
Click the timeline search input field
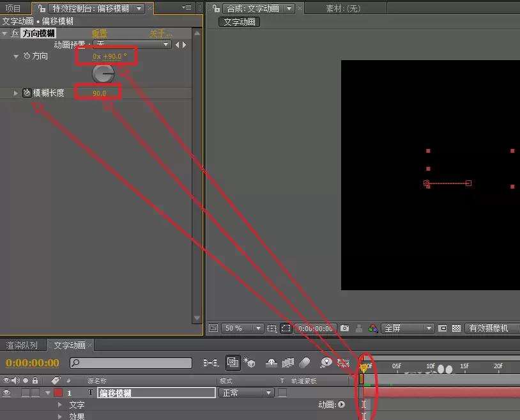click(131, 362)
